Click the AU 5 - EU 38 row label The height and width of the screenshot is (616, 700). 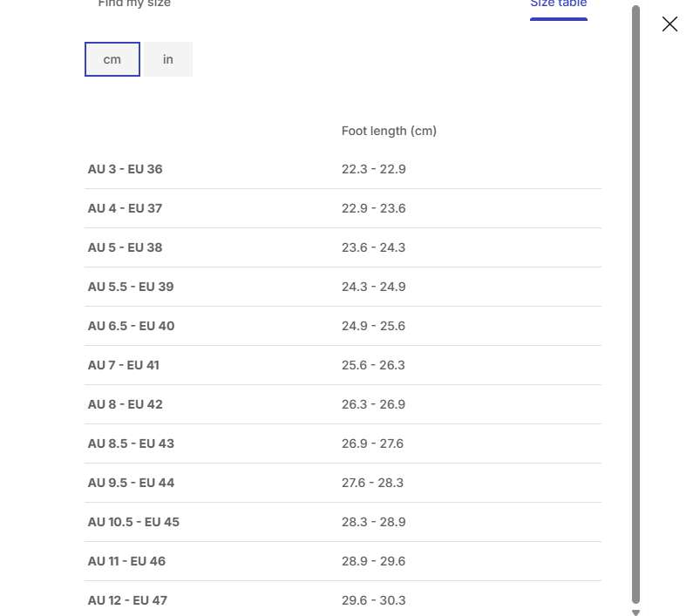point(126,247)
